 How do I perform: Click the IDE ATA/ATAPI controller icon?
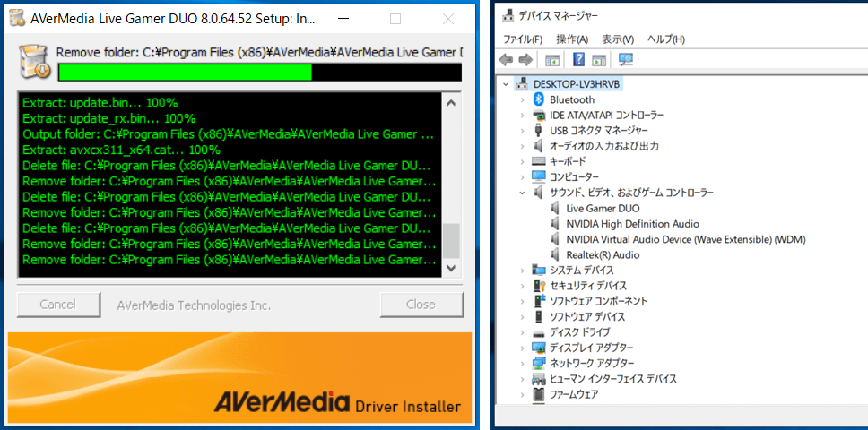click(x=539, y=115)
